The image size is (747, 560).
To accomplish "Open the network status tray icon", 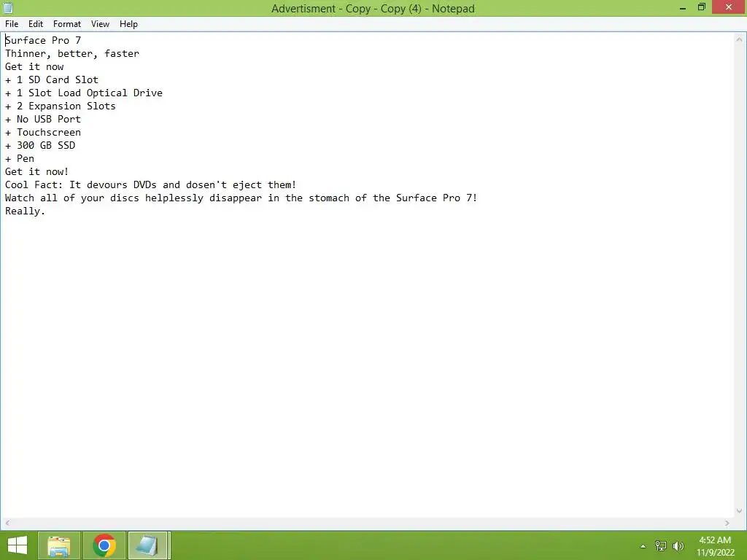I will [x=660, y=546].
